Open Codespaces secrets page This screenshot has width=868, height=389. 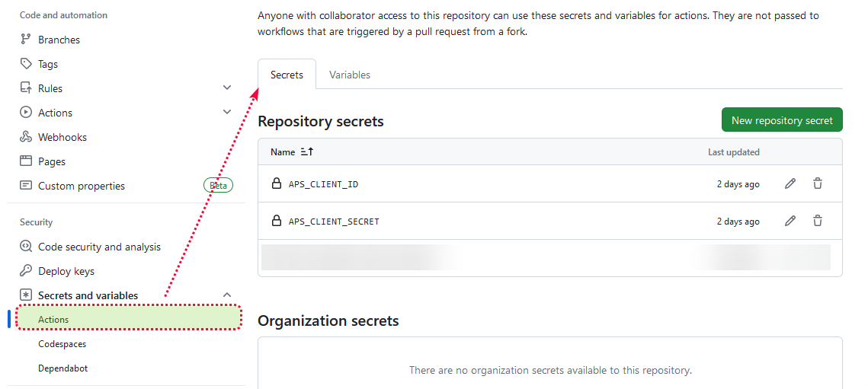[x=62, y=344]
